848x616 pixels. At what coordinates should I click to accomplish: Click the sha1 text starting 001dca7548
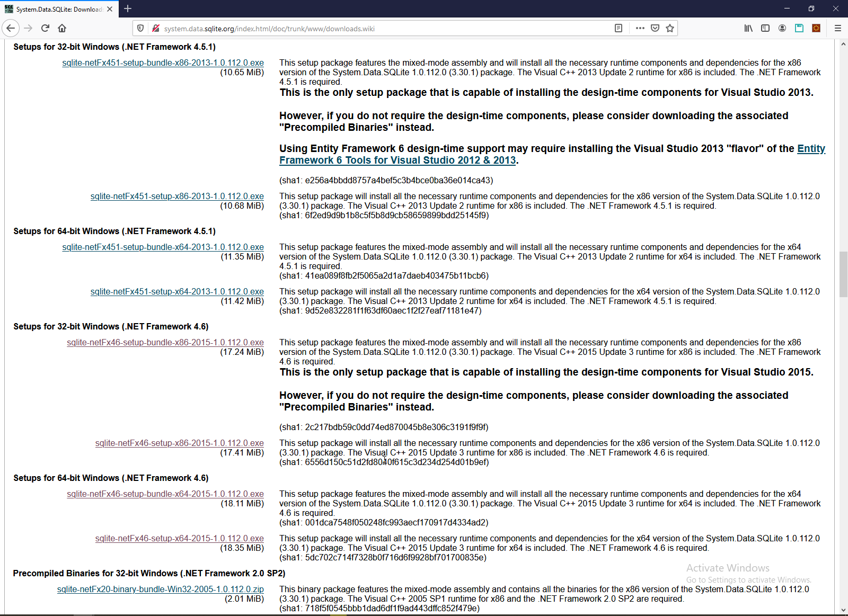coord(384,523)
